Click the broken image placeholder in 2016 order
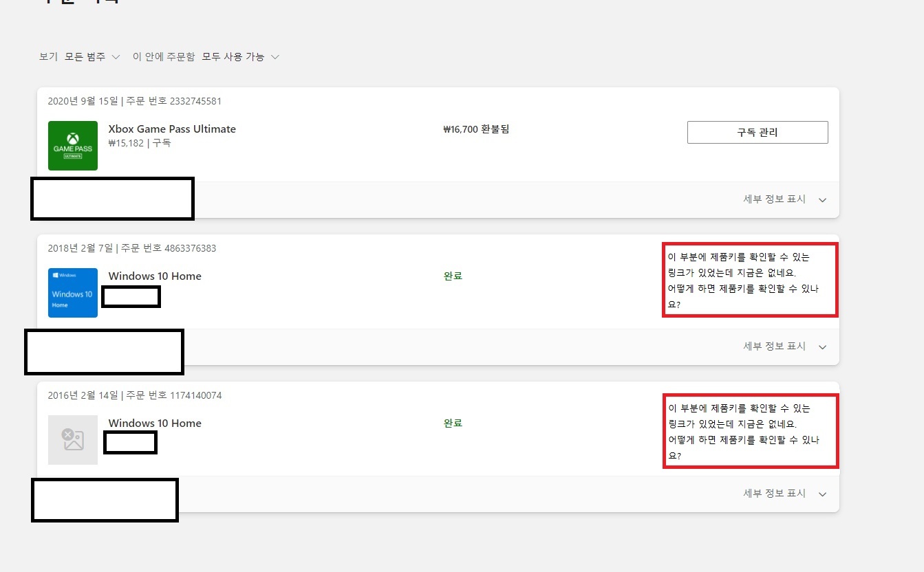 click(x=73, y=440)
